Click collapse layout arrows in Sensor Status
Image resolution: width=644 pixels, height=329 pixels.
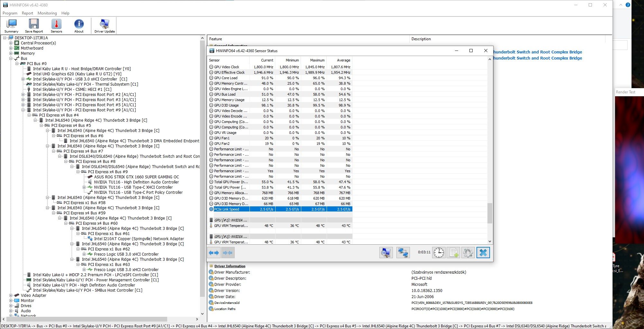point(228,253)
